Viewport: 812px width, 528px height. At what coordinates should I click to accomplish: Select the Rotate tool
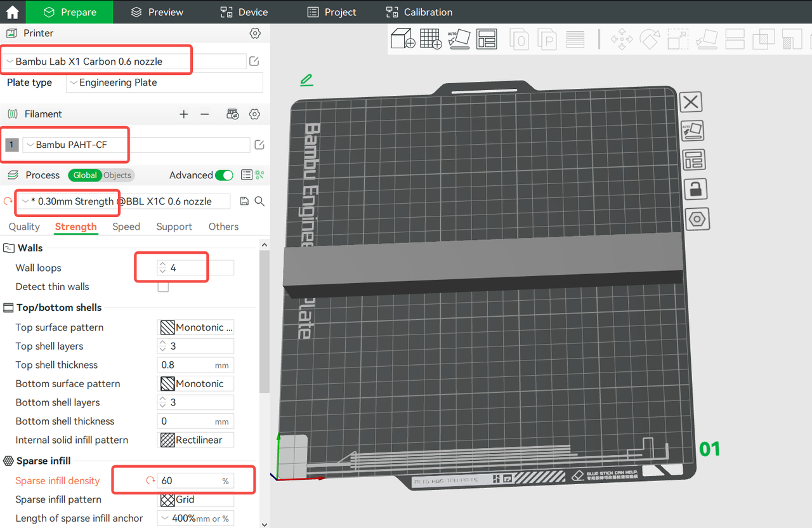(650, 39)
